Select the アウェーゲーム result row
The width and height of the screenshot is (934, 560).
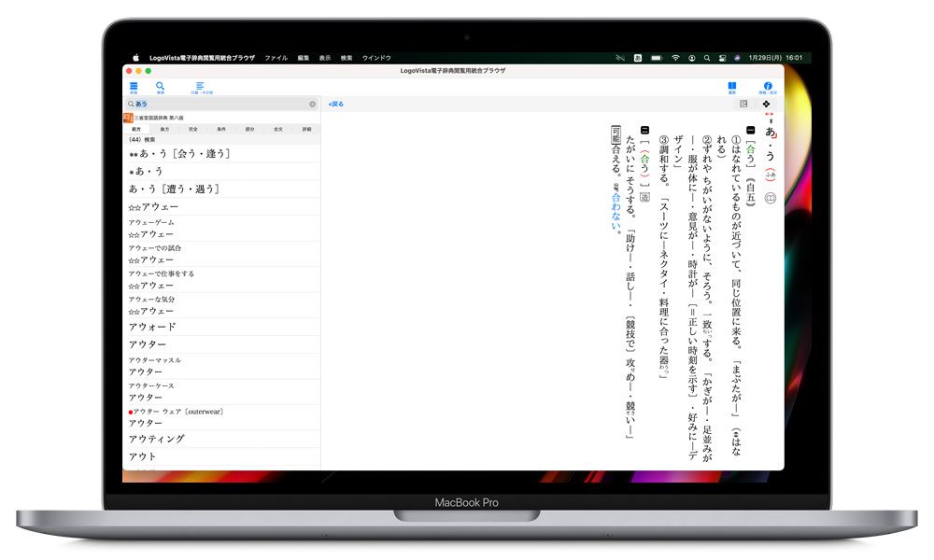221,229
